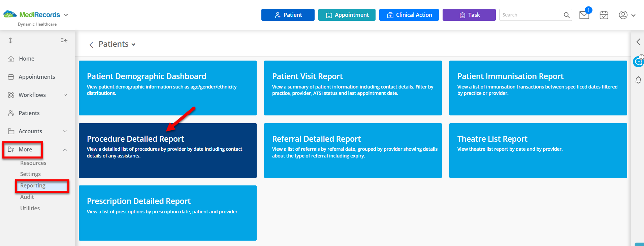
Task: Expand the user account dropdown arrow
Action: [x=633, y=15]
